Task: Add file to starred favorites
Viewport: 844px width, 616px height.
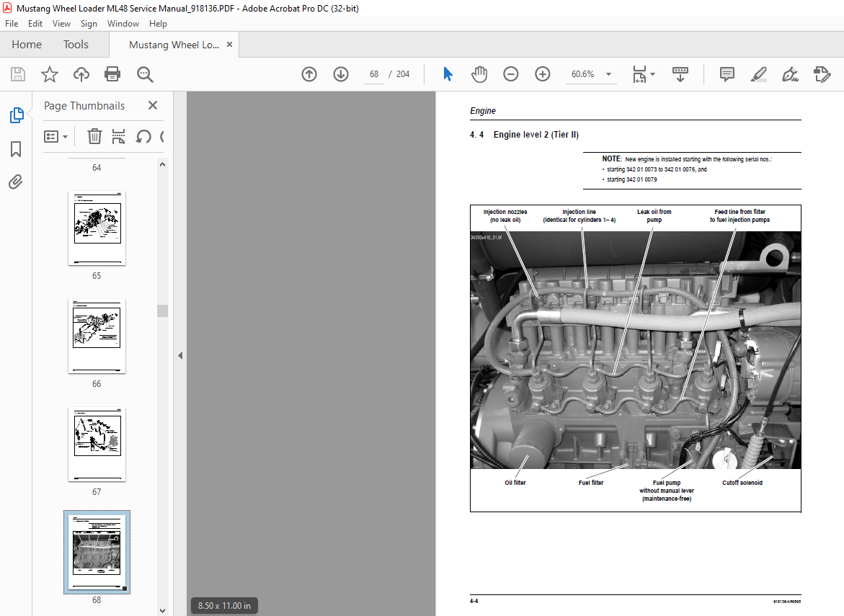Action: pyautogui.click(x=50, y=74)
